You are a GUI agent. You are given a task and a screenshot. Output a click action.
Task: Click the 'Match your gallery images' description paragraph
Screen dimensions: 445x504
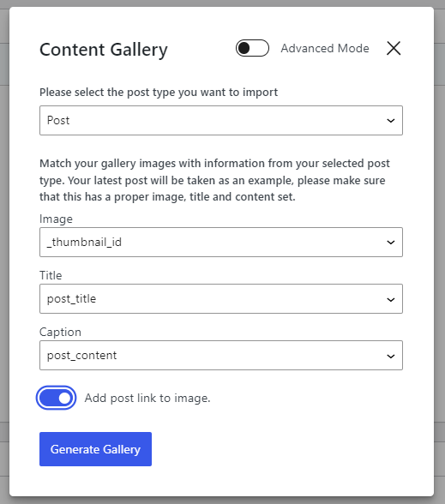[x=214, y=180]
